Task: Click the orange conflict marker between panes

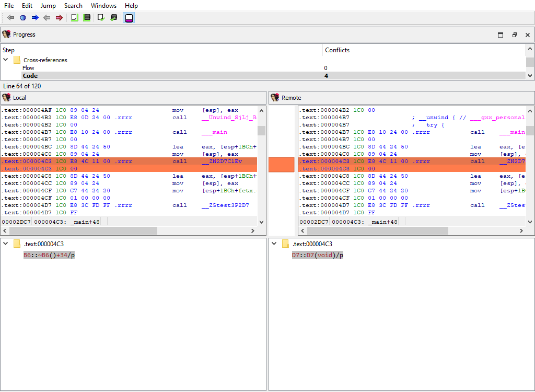Action: coord(281,165)
